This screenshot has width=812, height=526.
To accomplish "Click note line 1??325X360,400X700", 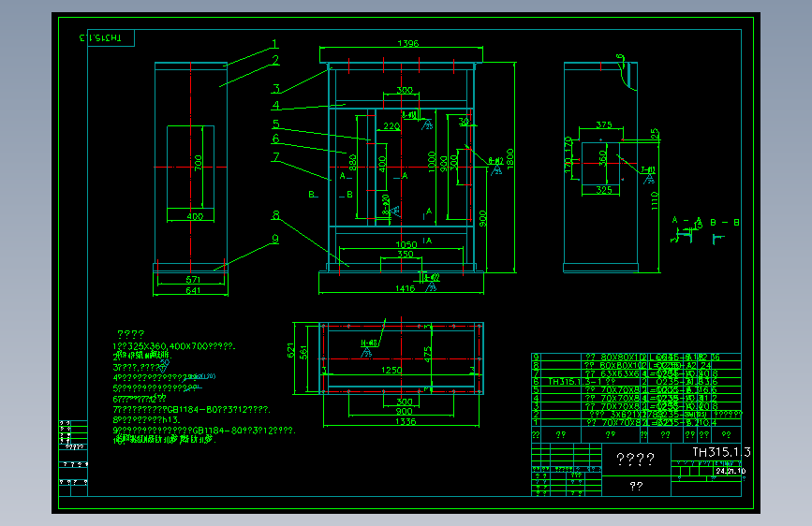I will (x=174, y=346).
